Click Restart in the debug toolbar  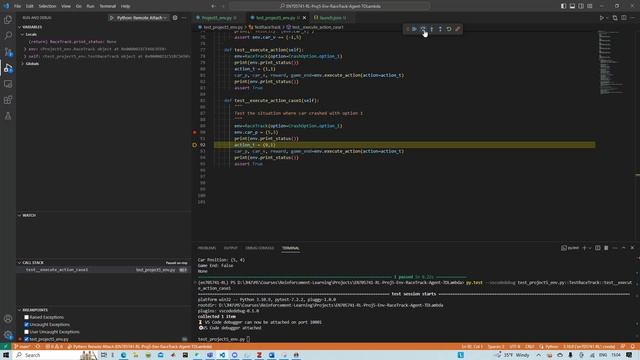[x=449, y=29]
